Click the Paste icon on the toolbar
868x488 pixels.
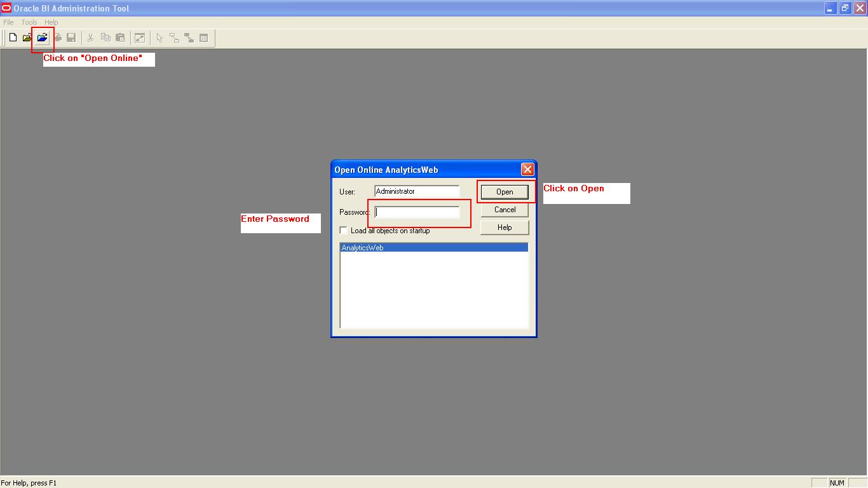coord(120,37)
